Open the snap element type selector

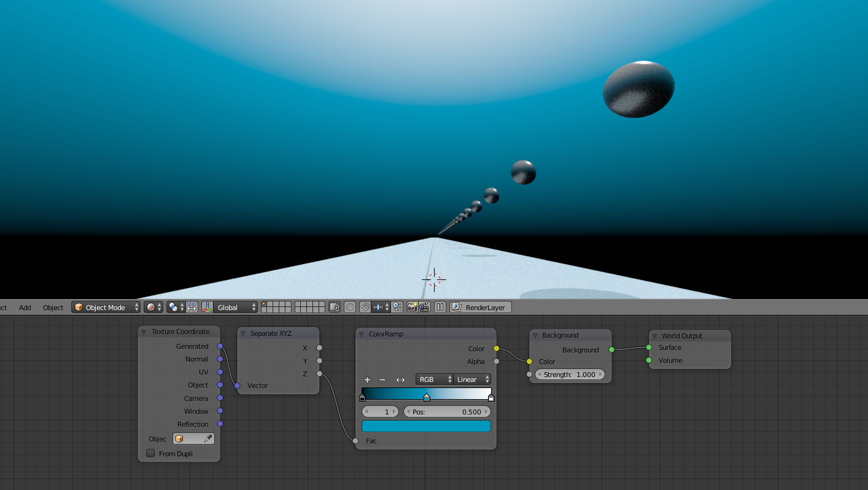coord(381,307)
